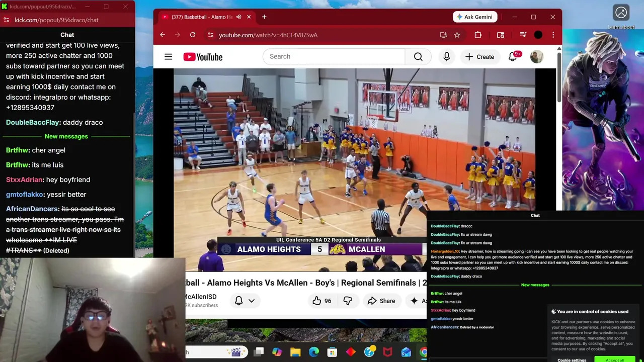Like the video with 96 likes
The height and width of the screenshot is (362, 644).
[322, 301]
